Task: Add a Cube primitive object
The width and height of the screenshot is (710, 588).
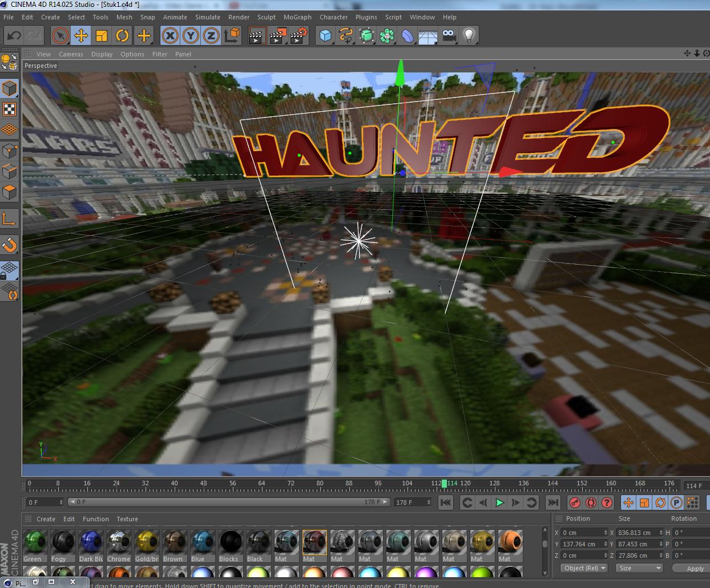Action: 325,36
